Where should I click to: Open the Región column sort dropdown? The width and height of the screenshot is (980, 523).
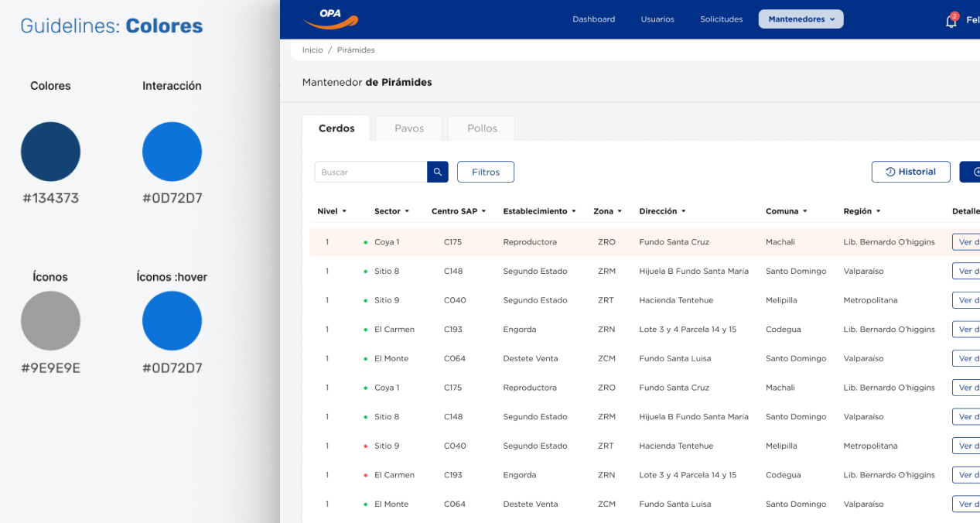(x=878, y=211)
